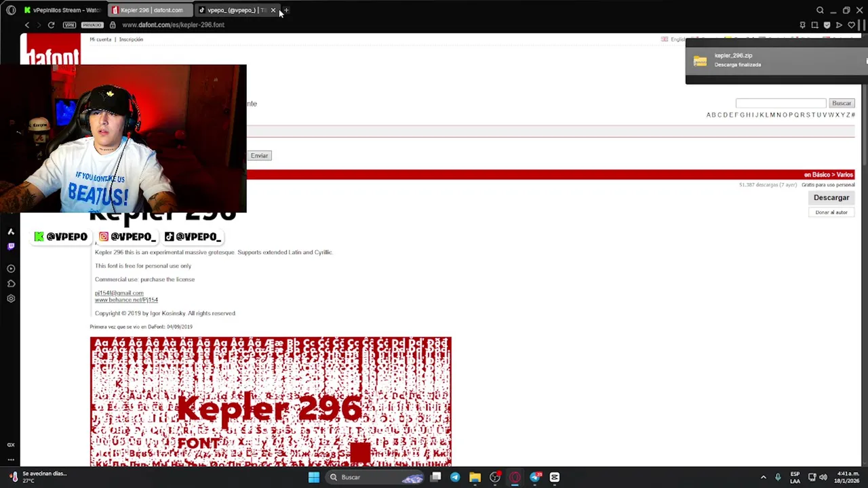Click the zip folder icon in download popup
This screenshot has width=868, height=488.
click(x=700, y=61)
